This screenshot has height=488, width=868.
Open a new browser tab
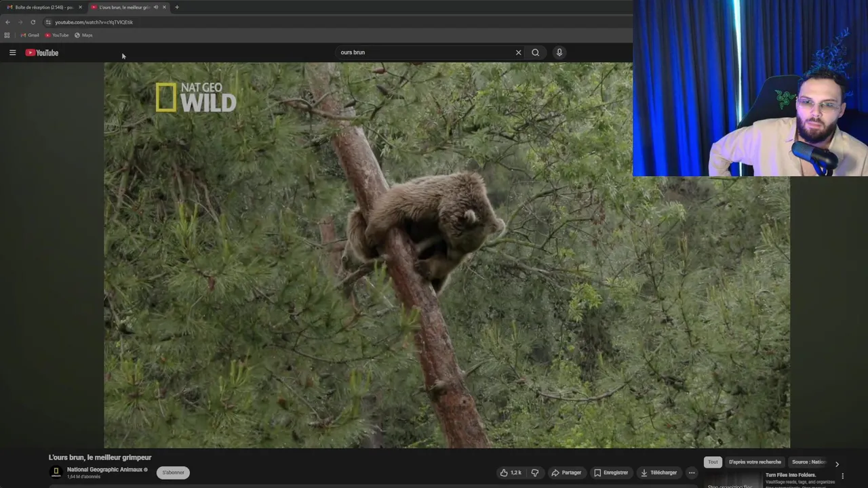click(x=177, y=7)
